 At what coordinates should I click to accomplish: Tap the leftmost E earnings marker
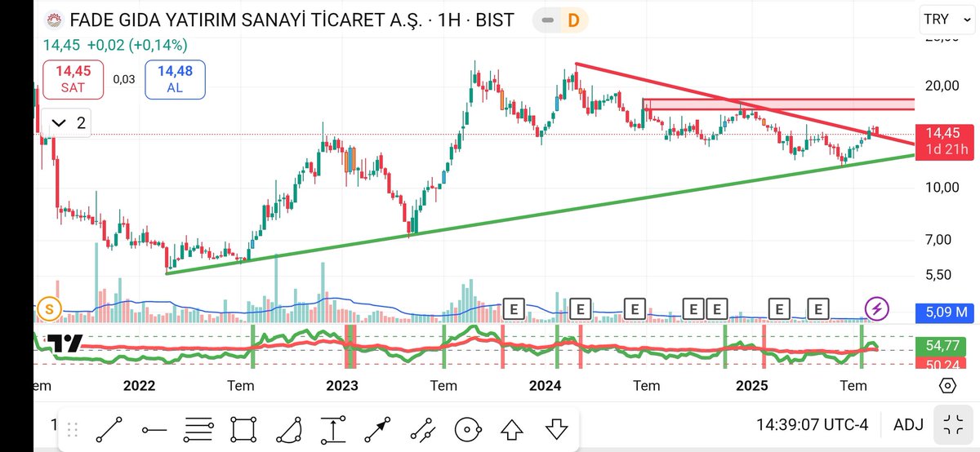point(514,308)
